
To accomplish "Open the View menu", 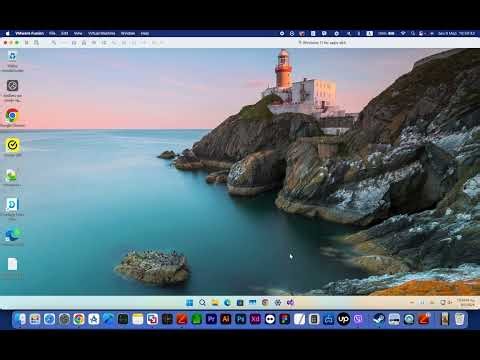I will tap(78, 33).
